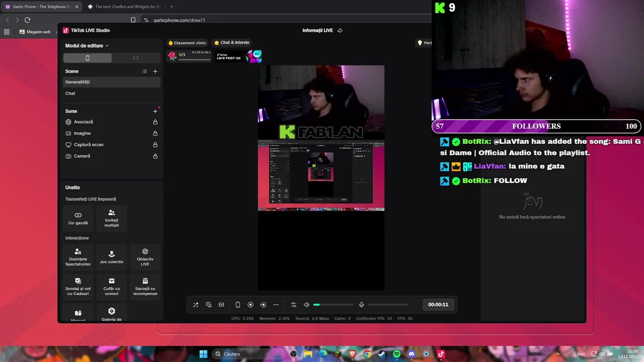Open Cufăr cu comori tool
Image resolution: width=644 pixels, height=362 pixels.
pyautogui.click(x=112, y=287)
